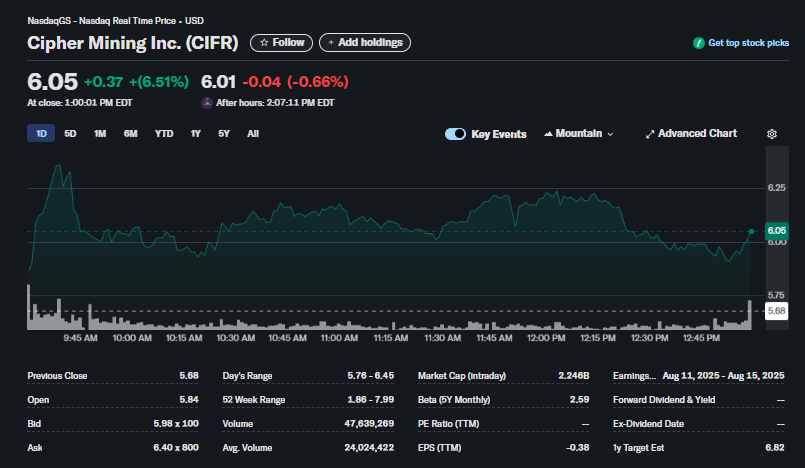Viewport: 805px width, 468px height.
Task: Click the 6.05 current price chart label
Action: click(x=777, y=230)
